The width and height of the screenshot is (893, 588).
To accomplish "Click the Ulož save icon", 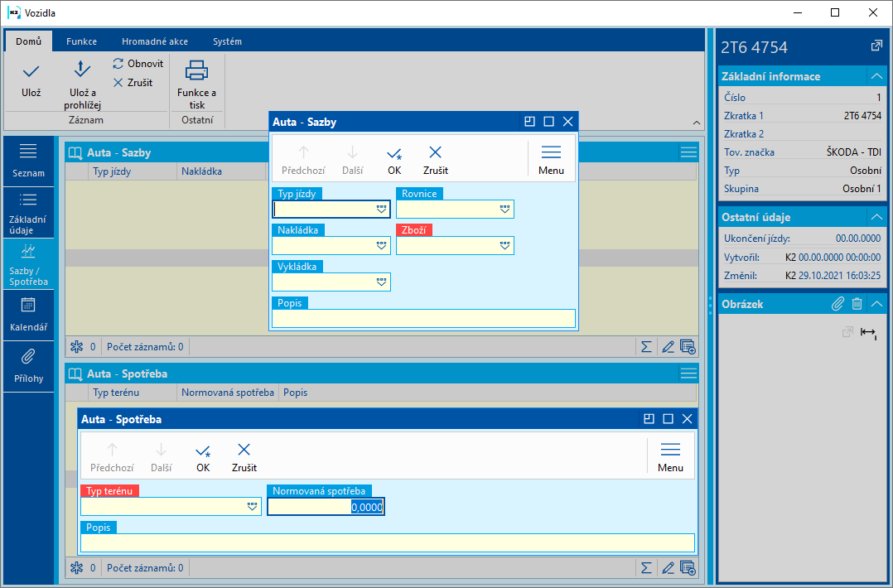I will tap(31, 72).
